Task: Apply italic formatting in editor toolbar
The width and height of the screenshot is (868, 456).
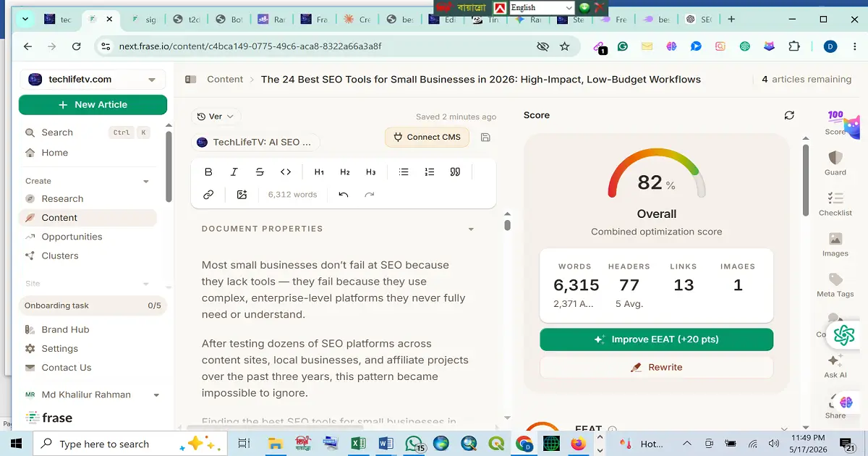Action: 234,172
